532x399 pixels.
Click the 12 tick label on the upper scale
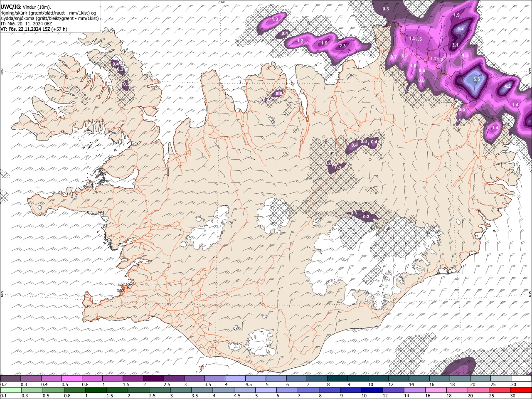[390, 384]
